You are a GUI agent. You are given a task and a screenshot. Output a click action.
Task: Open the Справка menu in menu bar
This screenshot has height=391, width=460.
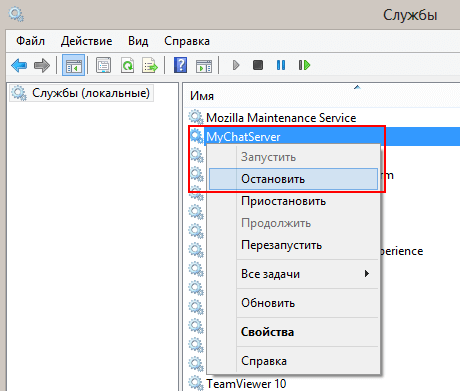click(187, 41)
